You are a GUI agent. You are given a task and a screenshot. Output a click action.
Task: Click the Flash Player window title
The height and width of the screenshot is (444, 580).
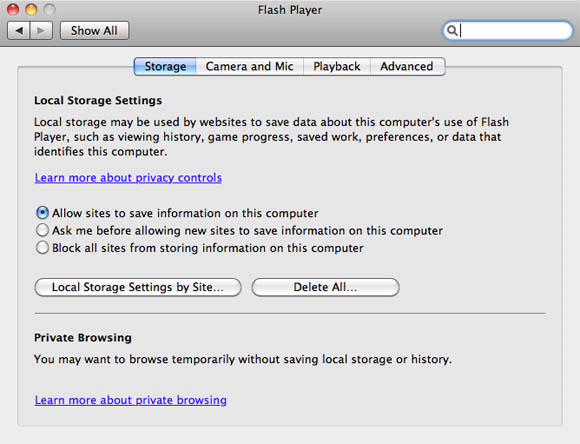[290, 10]
